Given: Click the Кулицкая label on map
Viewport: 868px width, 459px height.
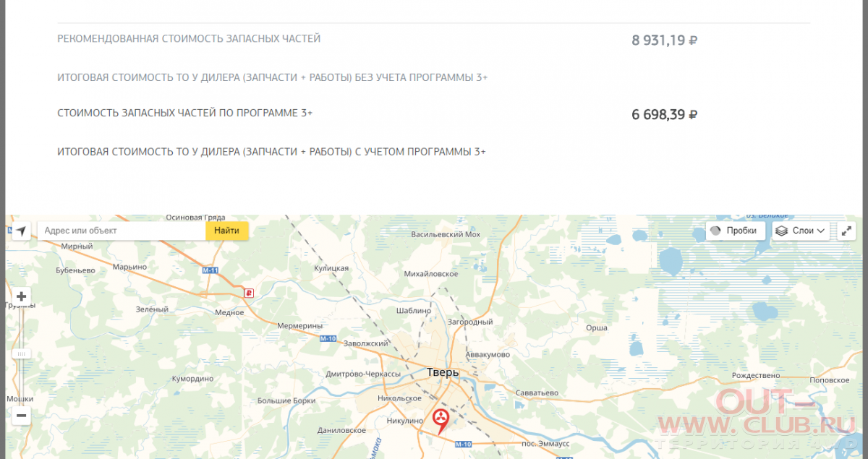Looking at the screenshot, I should [x=331, y=268].
